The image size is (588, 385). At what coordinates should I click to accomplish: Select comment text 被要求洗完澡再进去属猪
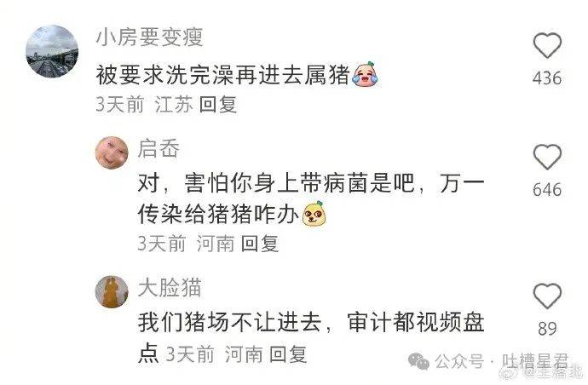tap(223, 75)
